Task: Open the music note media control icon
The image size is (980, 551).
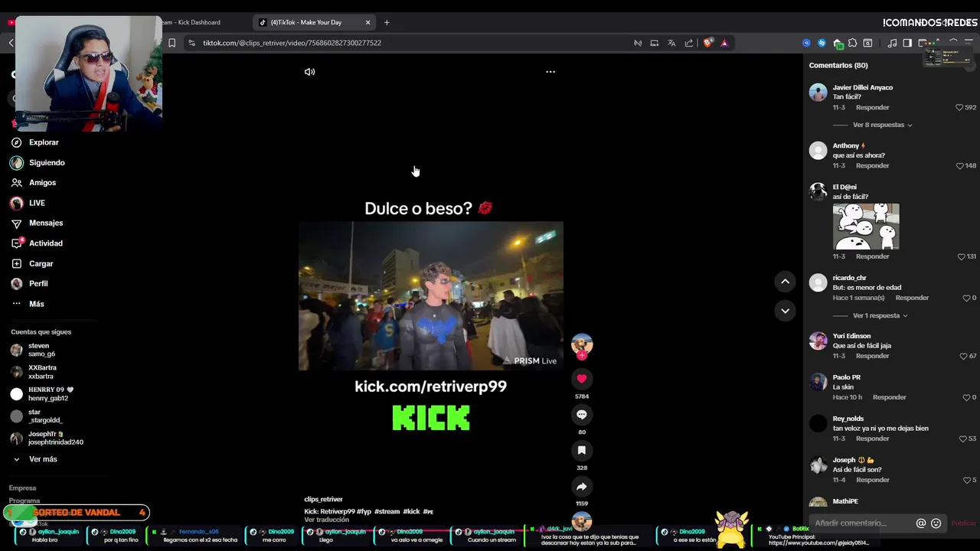Action: (892, 43)
